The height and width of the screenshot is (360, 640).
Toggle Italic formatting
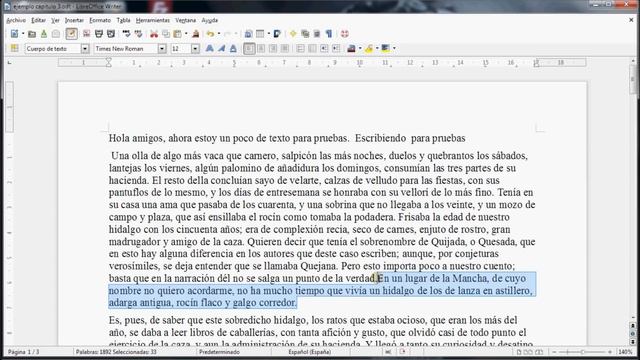221,49
